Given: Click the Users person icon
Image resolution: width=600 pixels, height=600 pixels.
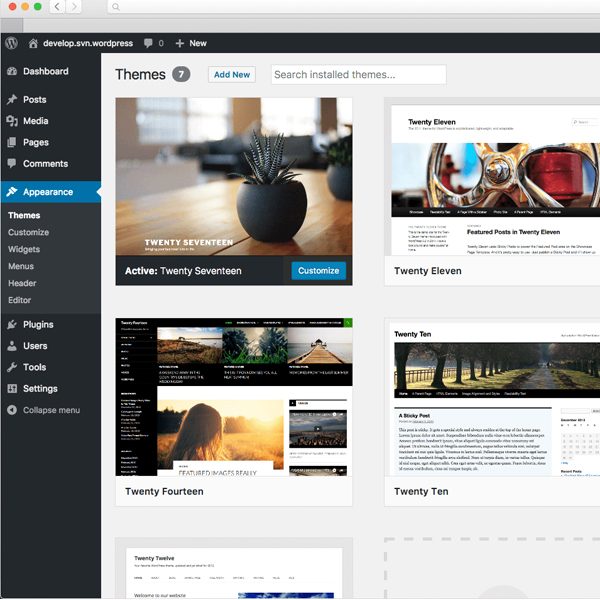Looking at the screenshot, I should click(11, 346).
